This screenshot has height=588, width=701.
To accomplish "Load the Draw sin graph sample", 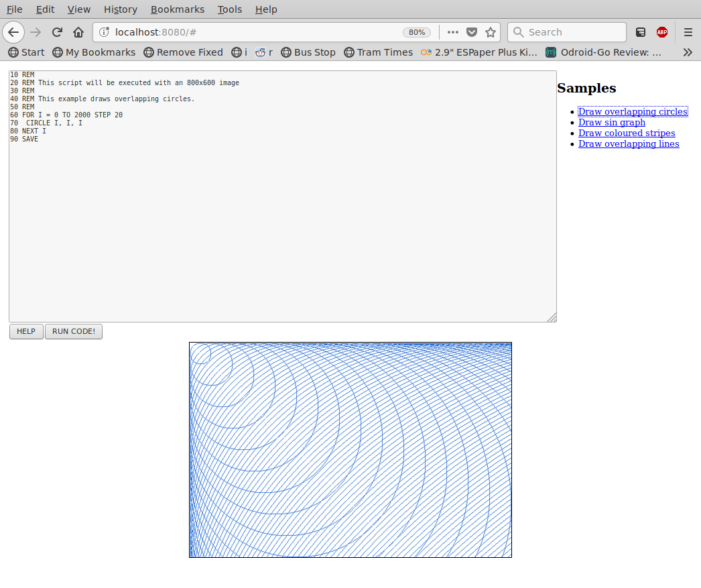I will click(x=612, y=122).
